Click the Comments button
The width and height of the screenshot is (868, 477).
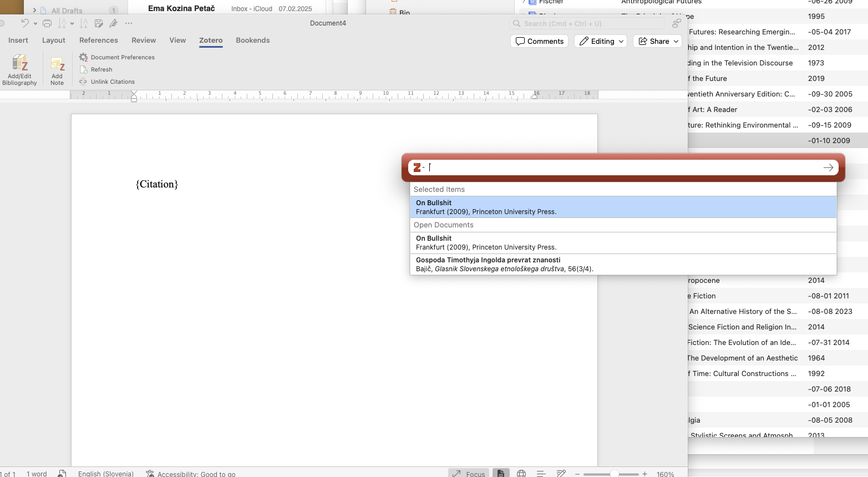(x=539, y=41)
